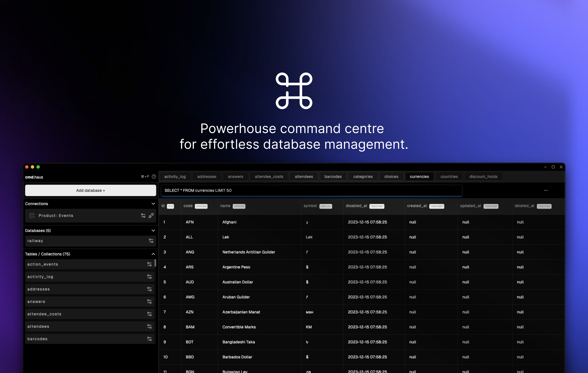Open settings icon for railway database
The image size is (588, 373).
151,241
